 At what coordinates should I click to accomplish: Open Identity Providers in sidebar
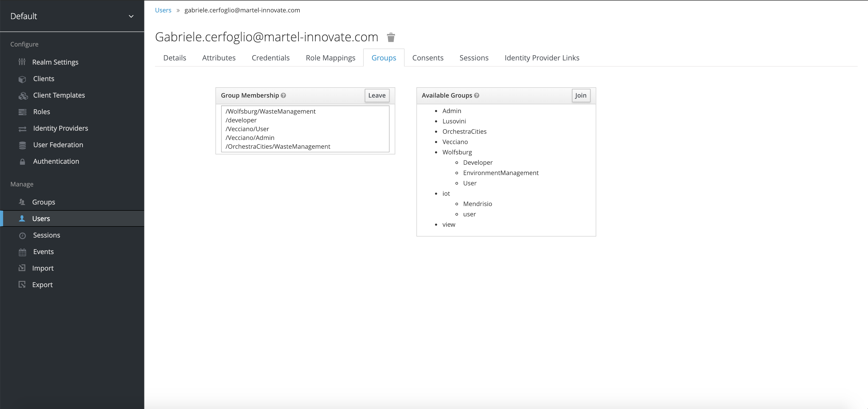click(60, 128)
